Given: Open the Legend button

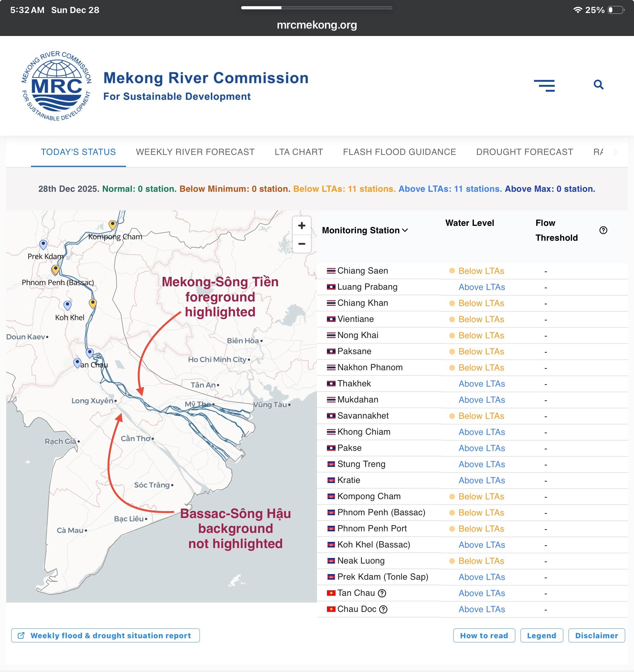Looking at the screenshot, I should point(541,635).
